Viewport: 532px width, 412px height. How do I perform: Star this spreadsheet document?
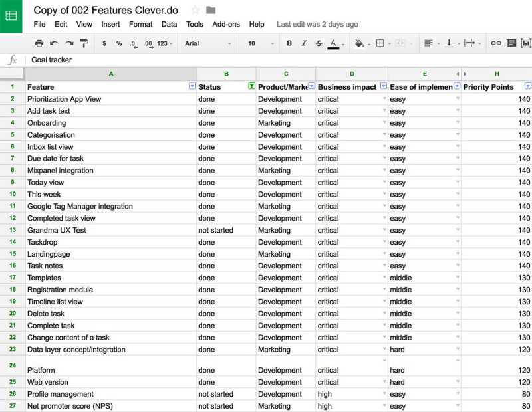point(196,10)
